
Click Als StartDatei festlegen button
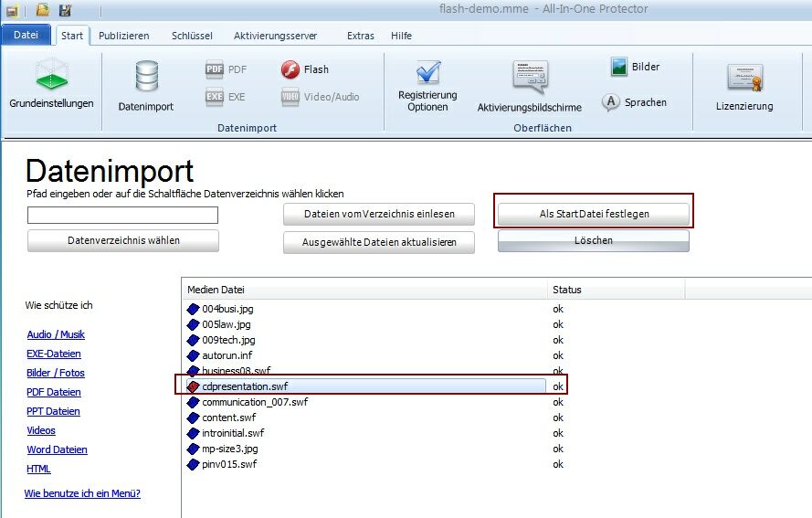(x=594, y=214)
